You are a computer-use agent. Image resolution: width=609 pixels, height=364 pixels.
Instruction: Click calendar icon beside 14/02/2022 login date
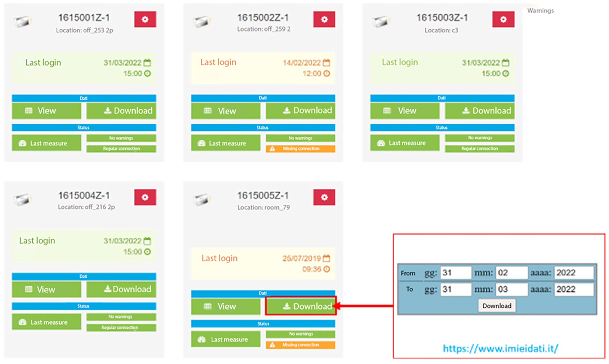[x=326, y=63]
